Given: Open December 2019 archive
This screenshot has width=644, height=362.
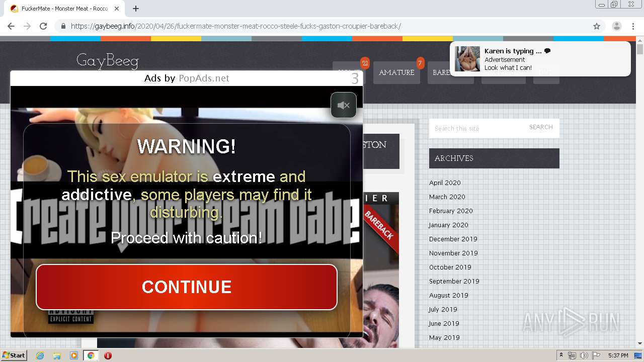Looking at the screenshot, I should click(x=453, y=239).
